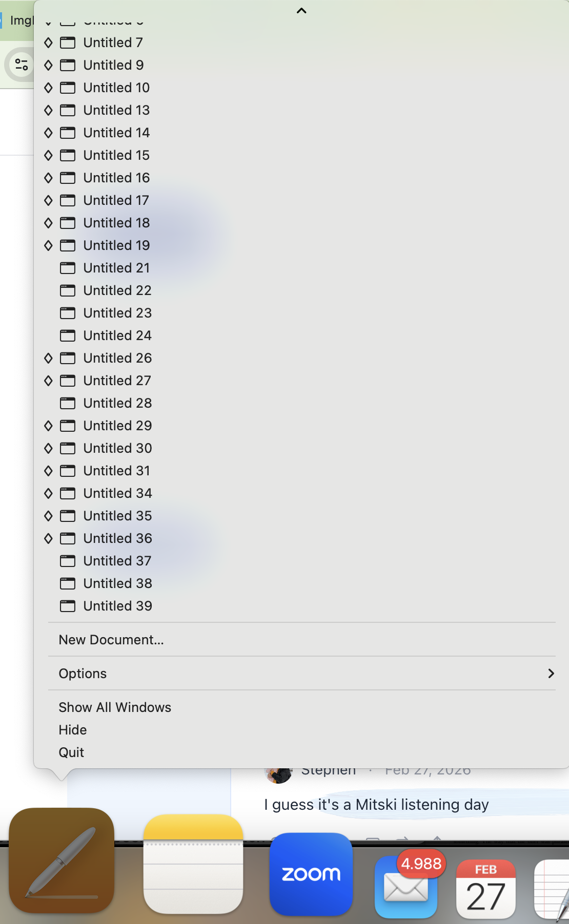
Task: Click Show All Windows
Action: click(x=115, y=707)
